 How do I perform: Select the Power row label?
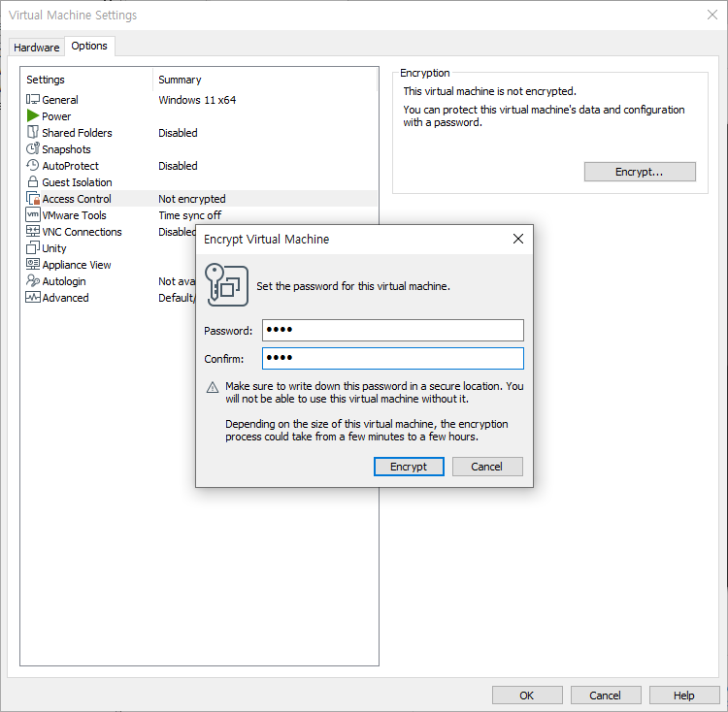[x=56, y=116]
